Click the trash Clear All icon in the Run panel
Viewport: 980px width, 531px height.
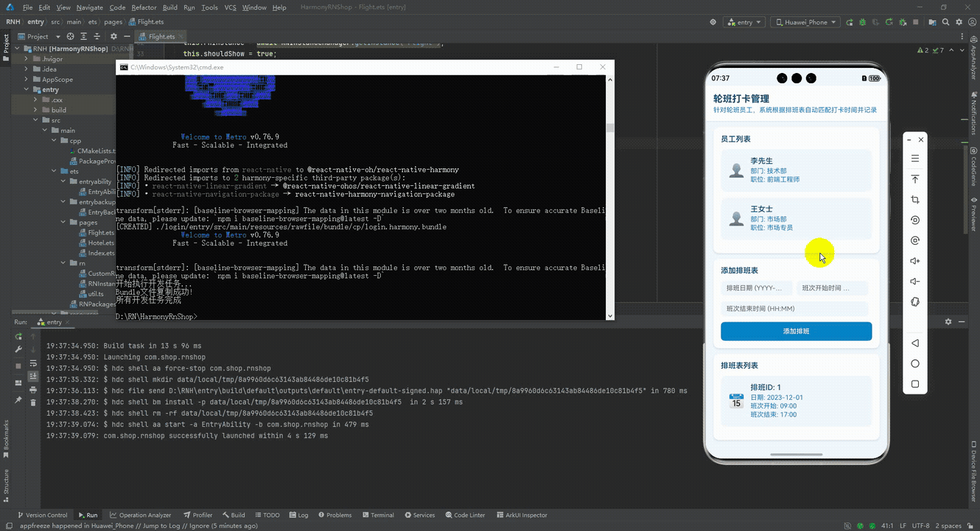click(x=33, y=402)
